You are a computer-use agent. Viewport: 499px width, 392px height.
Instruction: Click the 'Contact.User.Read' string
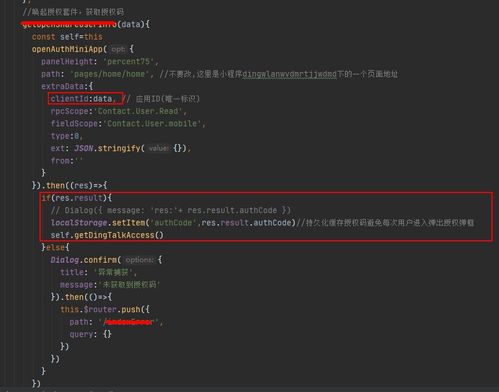pyautogui.click(x=139, y=111)
